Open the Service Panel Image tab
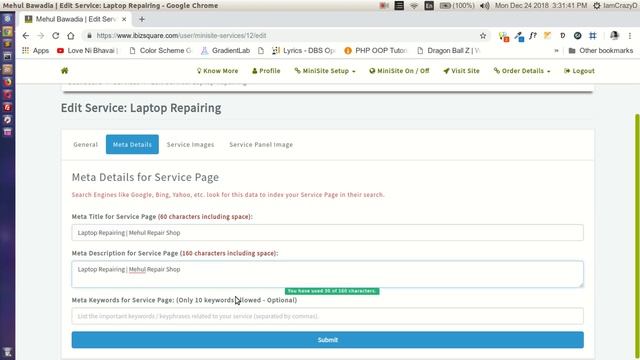640x360 pixels. click(x=261, y=144)
